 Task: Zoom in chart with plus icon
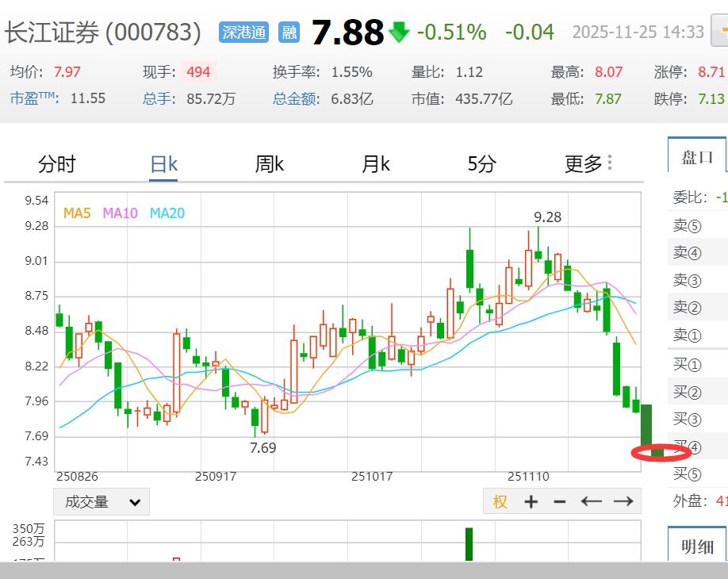click(531, 501)
